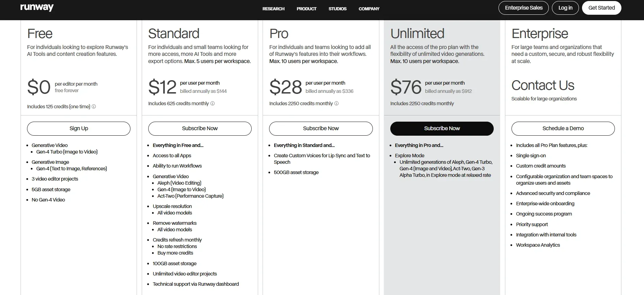Open the STUDIOS menu

tap(337, 9)
